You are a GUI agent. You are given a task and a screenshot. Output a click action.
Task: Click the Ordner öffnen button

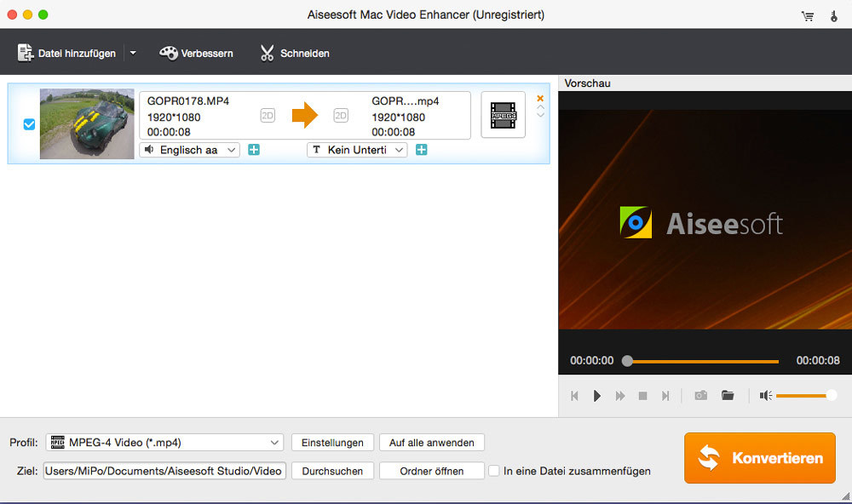coord(431,471)
